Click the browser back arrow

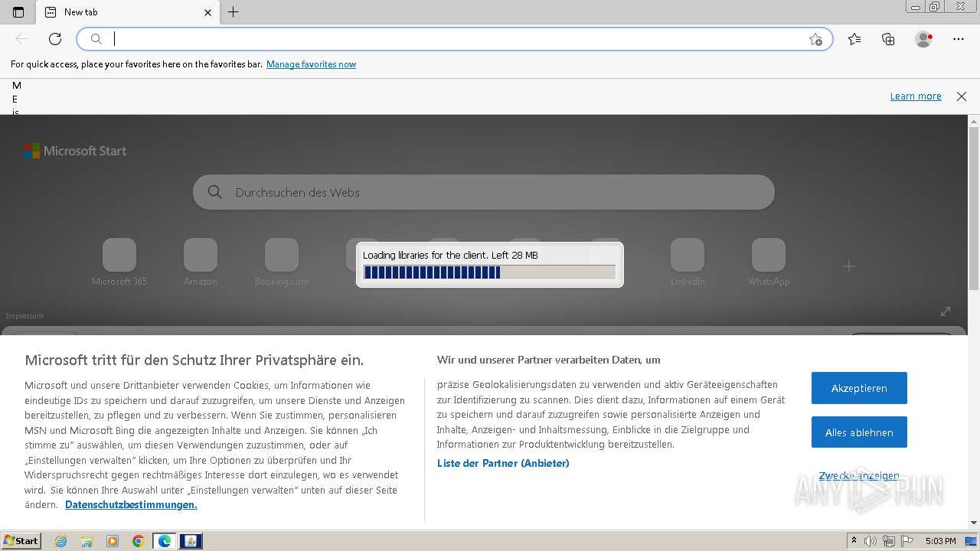21,39
